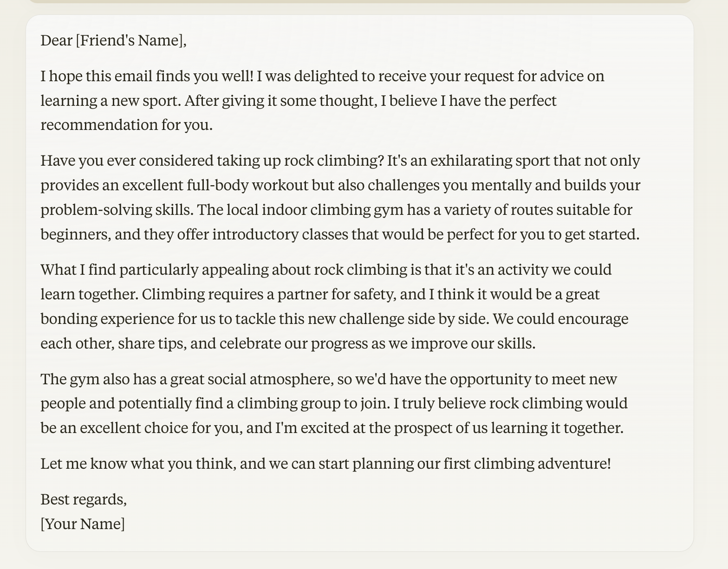Image resolution: width=728 pixels, height=569 pixels.
Task: Click the [Your Name] signature placeholder
Action: click(x=83, y=524)
